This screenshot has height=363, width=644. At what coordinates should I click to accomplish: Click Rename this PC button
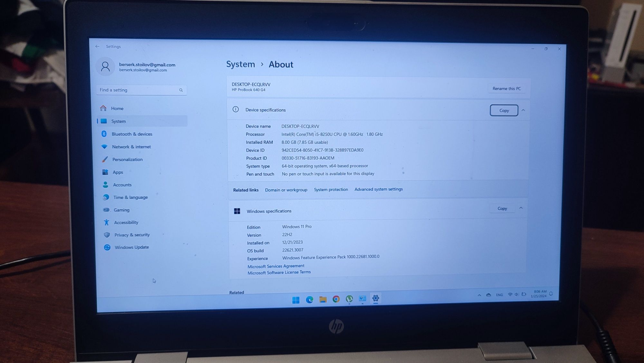[507, 88]
